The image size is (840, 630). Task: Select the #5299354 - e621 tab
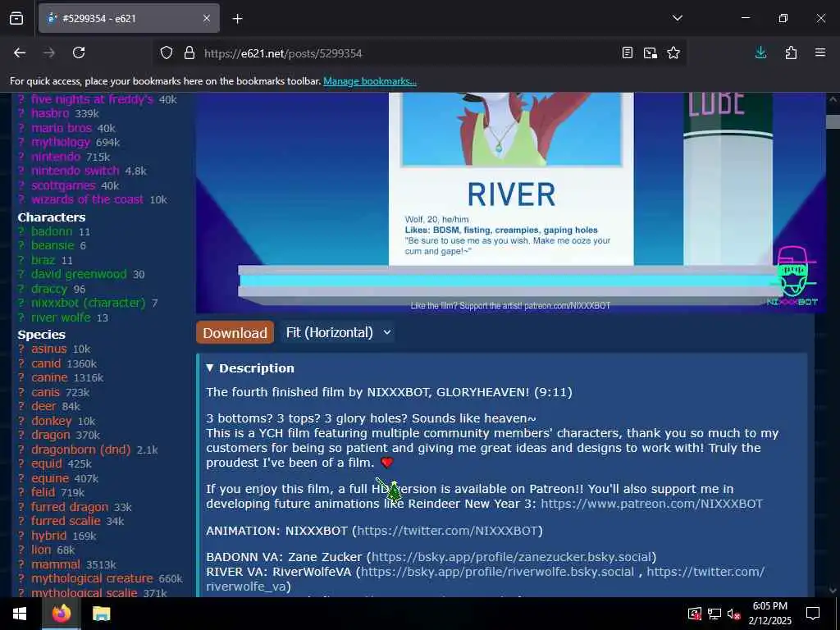pyautogui.click(x=129, y=18)
